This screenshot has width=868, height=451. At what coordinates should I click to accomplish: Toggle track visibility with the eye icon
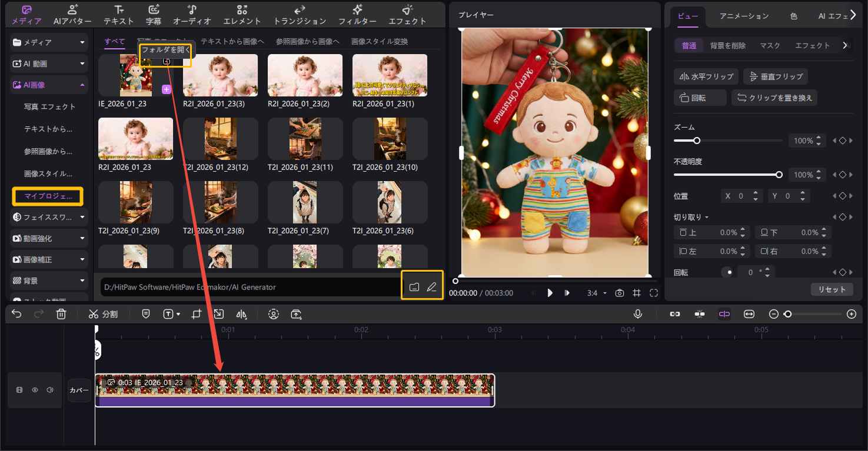(x=35, y=390)
